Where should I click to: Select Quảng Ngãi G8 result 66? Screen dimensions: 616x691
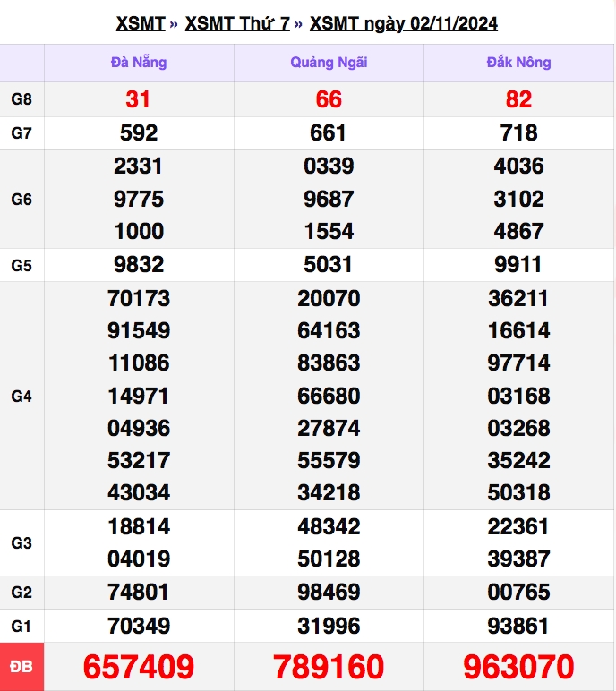(329, 99)
